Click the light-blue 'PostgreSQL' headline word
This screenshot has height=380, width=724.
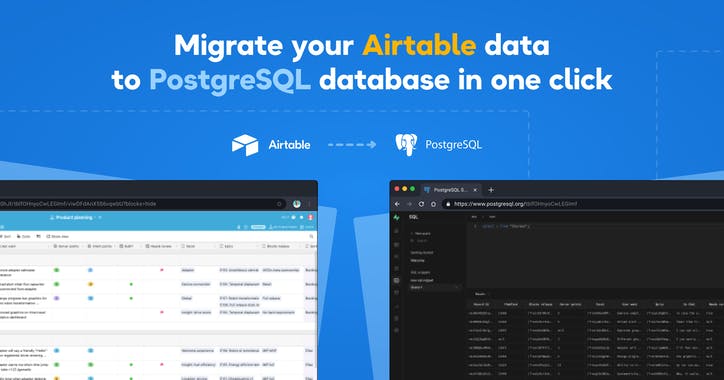point(230,80)
